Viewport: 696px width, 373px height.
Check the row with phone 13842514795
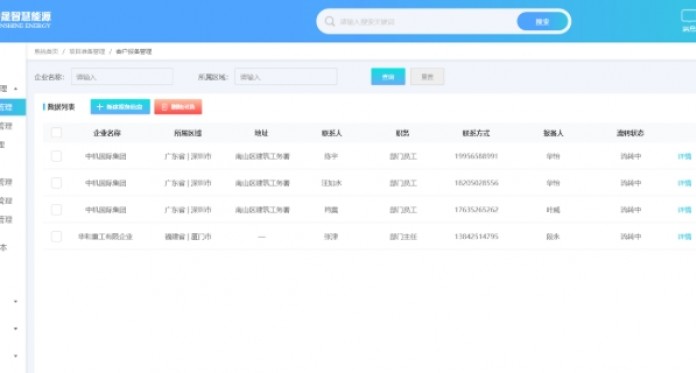tap(56, 236)
